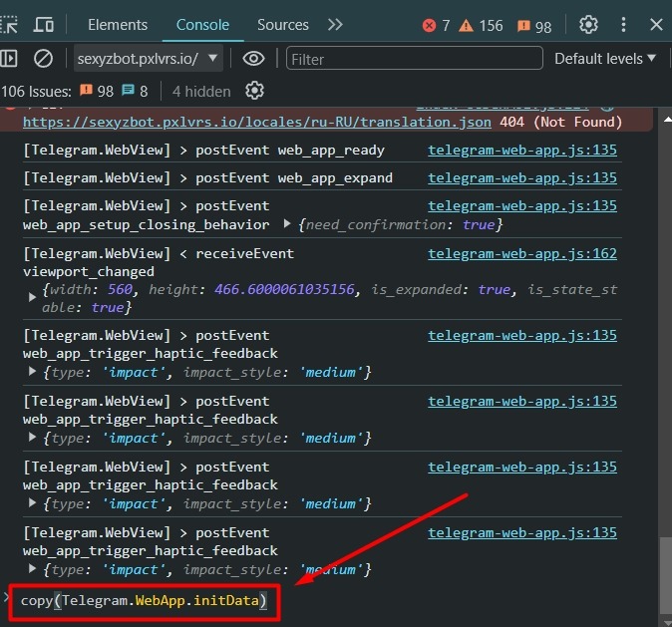Open the translation.json 404 URL link
This screenshot has height=627, width=672.
tap(256, 122)
